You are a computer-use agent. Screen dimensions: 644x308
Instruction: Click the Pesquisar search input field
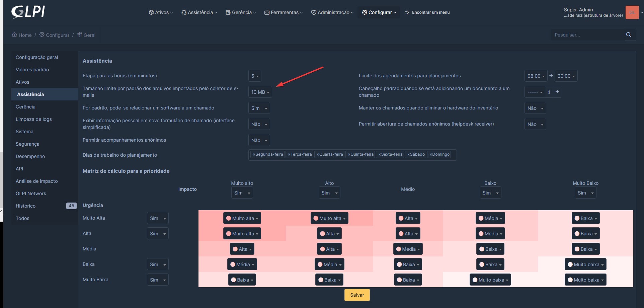pyautogui.click(x=587, y=34)
